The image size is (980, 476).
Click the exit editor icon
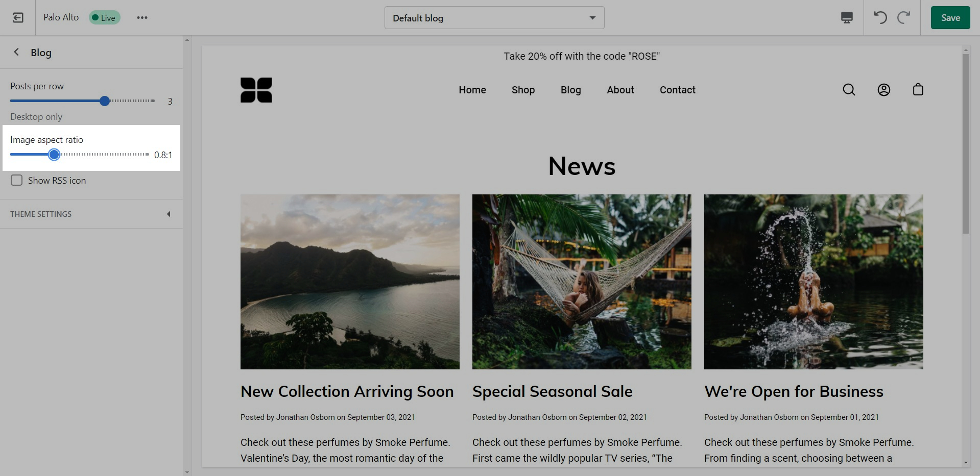18,18
